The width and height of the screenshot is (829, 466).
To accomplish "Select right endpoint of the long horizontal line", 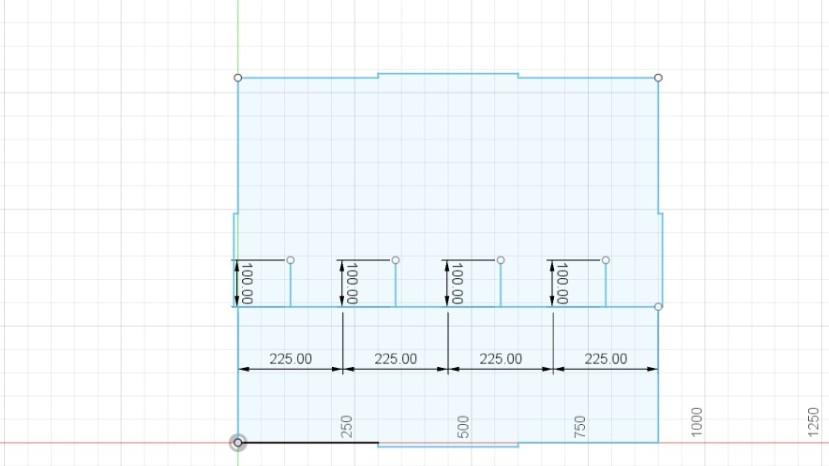I will click(658, 307).
